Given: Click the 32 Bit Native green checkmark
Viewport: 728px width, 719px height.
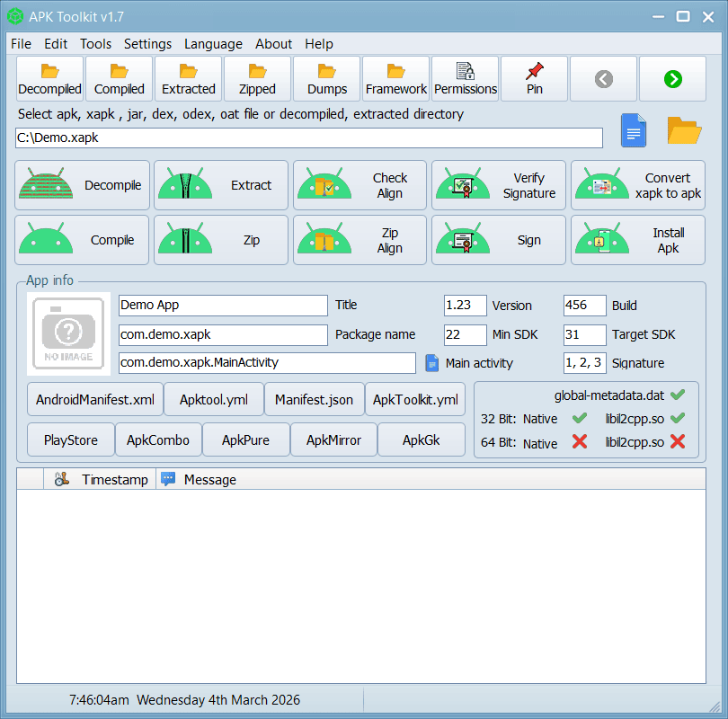Looking at the screenshot, I should tap(580, 418).
